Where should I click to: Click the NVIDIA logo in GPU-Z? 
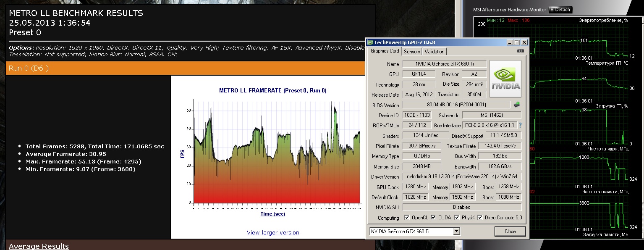coord(505,79)
